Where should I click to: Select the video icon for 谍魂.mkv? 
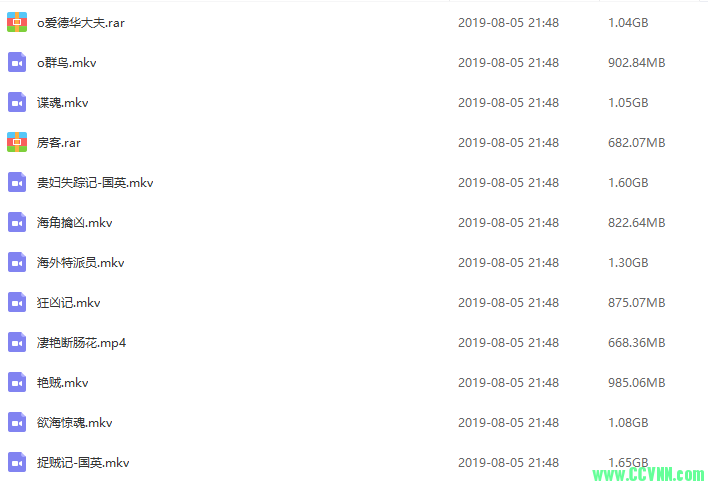pos(17,103)
